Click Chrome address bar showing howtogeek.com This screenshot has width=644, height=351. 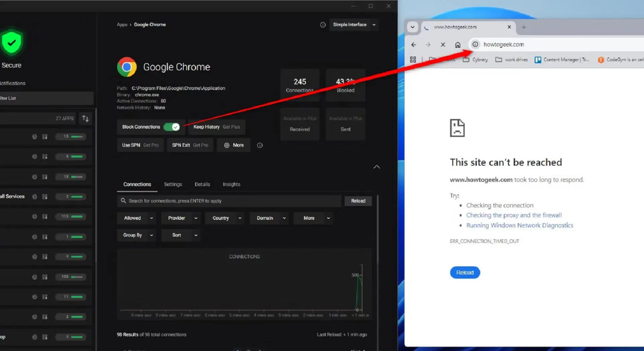[x=557, y=44]
